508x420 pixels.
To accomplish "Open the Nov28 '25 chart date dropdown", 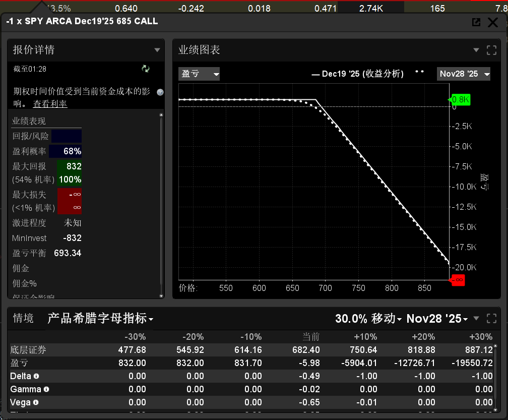I will 464,74.
